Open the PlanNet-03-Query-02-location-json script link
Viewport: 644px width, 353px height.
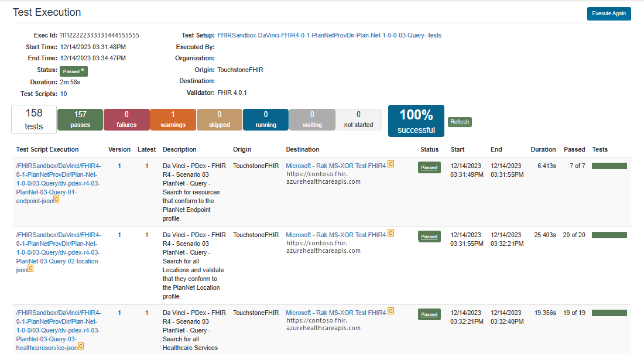(58, 252)
